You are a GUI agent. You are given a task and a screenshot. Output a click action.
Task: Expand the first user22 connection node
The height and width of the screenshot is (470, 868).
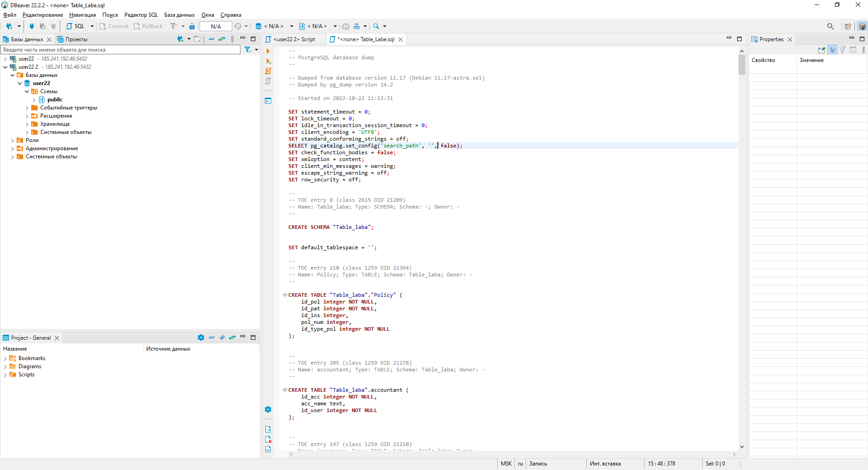(5, 59)
